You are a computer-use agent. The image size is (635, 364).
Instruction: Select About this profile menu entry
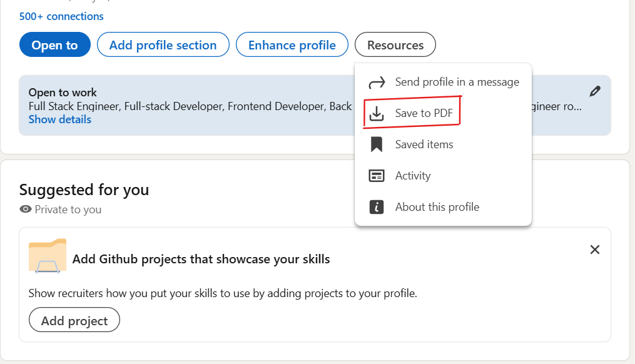pyautogui.click(x=435, y=206)
